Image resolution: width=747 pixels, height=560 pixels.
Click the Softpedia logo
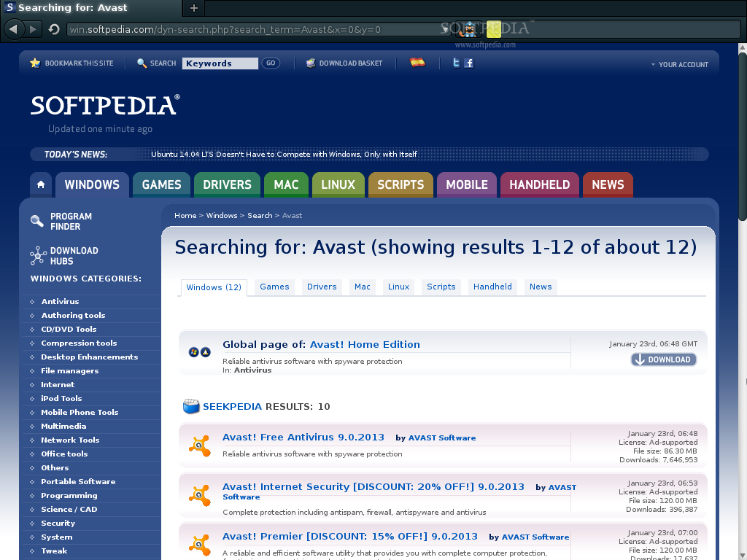(105, 105)
